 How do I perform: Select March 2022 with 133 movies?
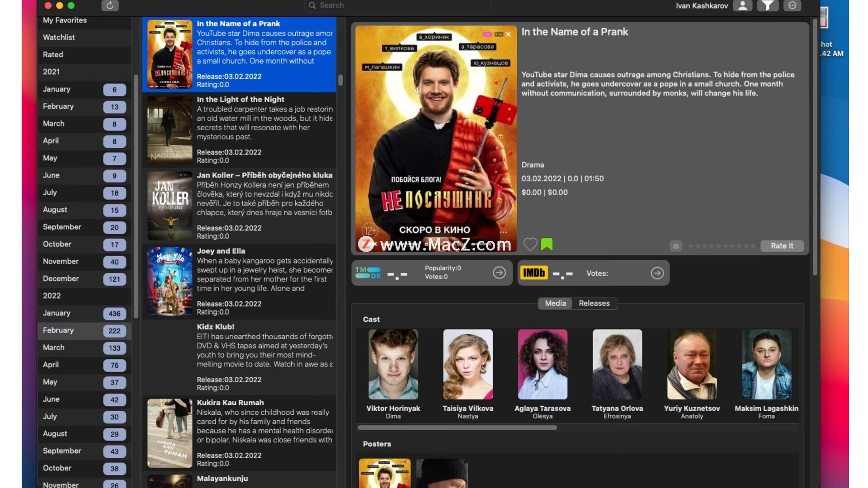point(84,347)
